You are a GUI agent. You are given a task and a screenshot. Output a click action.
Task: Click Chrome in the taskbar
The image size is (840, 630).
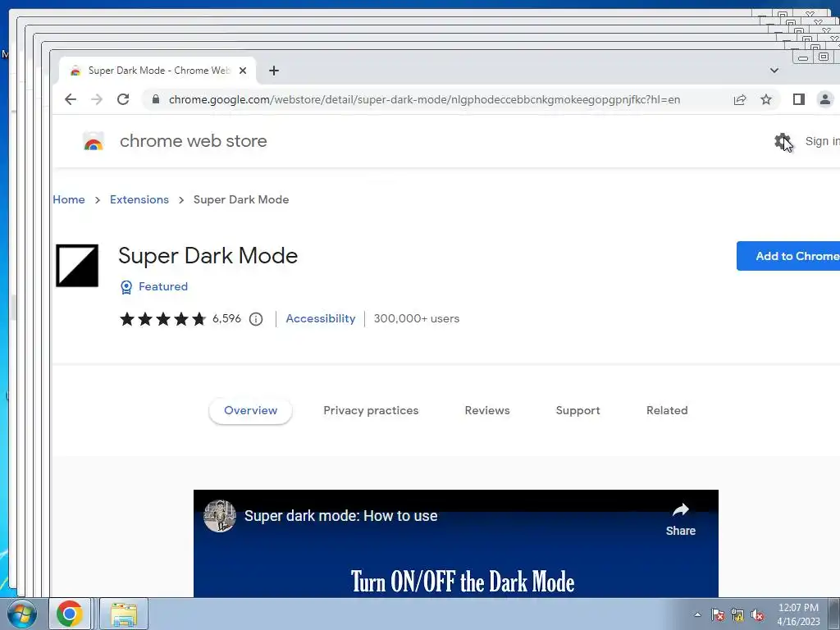click(x=70, y=614)
